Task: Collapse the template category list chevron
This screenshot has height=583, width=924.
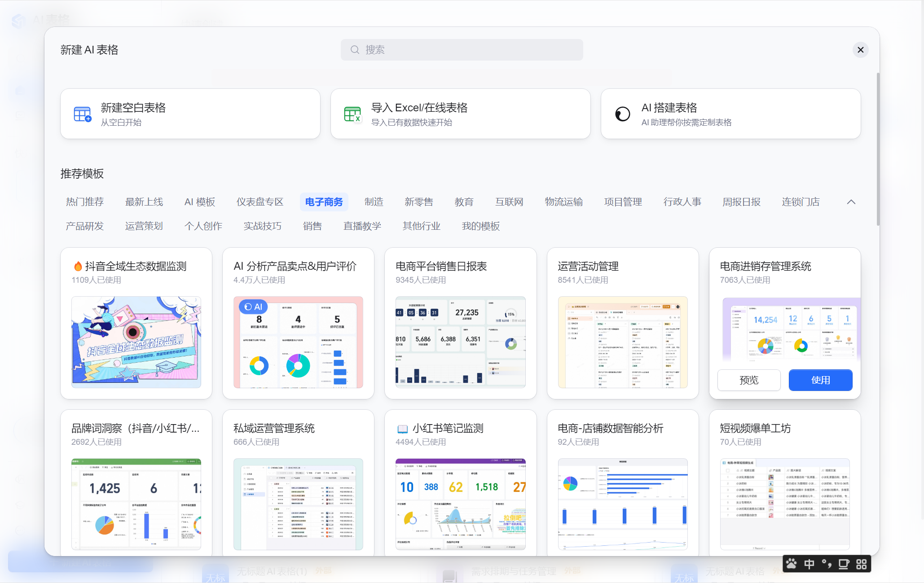Action: pos(851,202)
